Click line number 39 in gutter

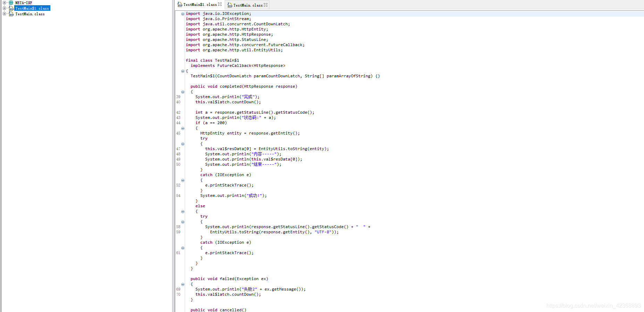point(178,97)
